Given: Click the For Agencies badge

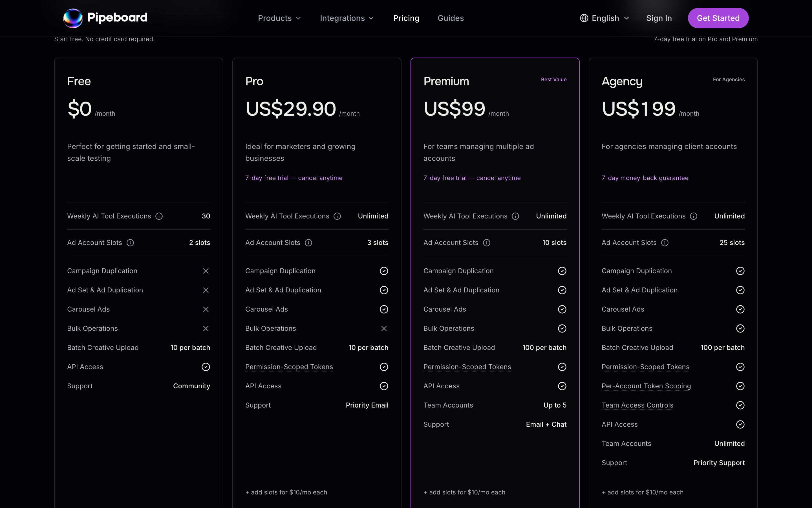Looking at the screenshot, I should 729,80.
